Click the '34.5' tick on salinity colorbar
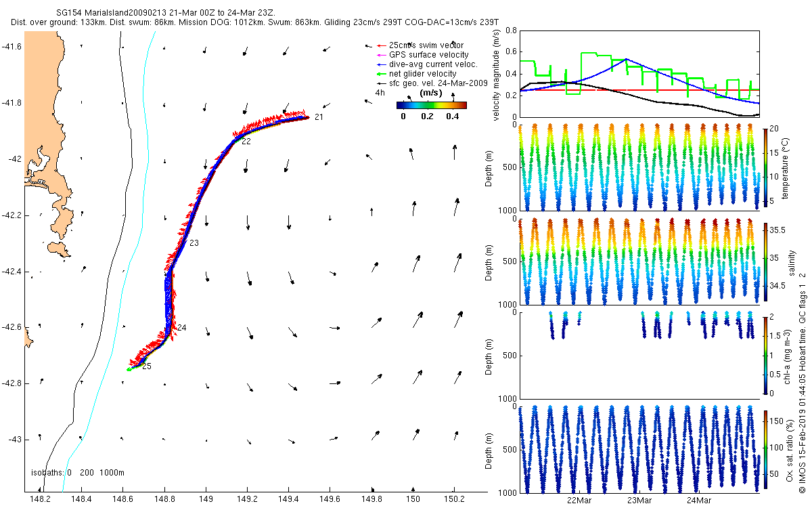This screenshot has width=812, height=508. (778, 287)
